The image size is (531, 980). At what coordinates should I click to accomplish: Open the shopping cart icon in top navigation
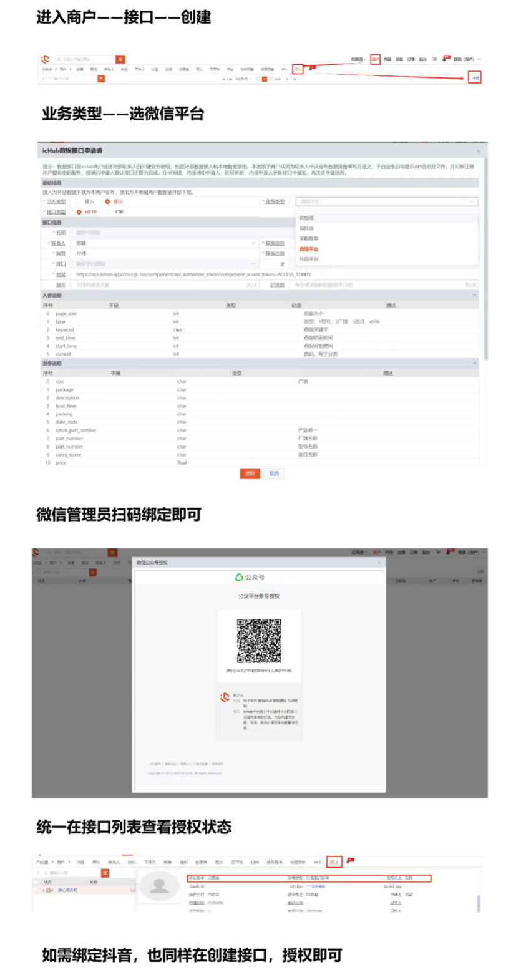pyautogui.click(x=435, y=59)
